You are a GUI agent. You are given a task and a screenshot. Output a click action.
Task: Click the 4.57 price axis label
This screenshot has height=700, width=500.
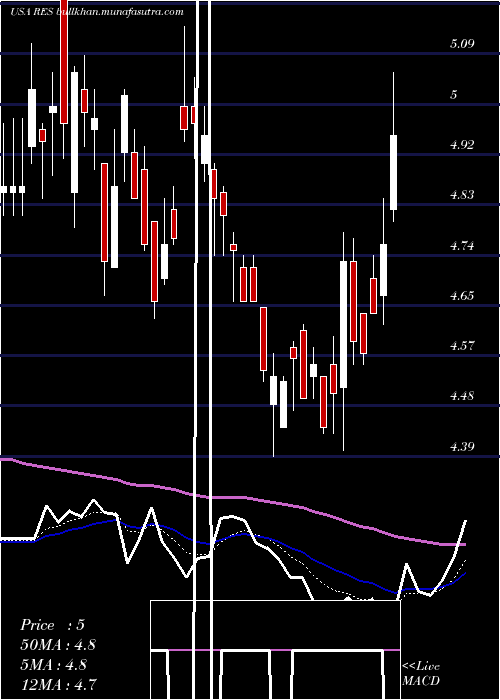click(462, 346)
